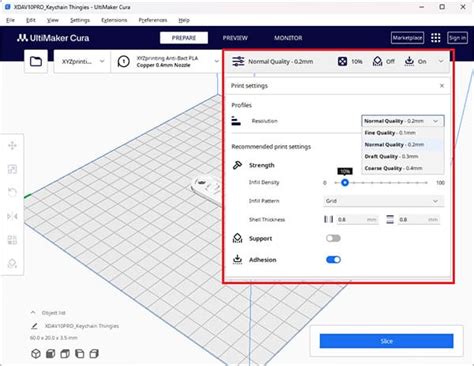This screenshot has height=366, width=474.
Task: Switch to front view camera icon
Action: [50, 354]
